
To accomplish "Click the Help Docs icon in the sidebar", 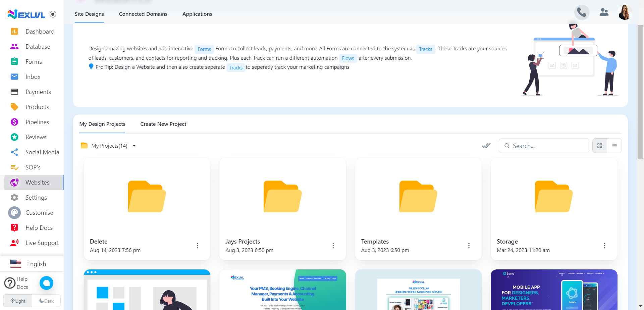I will (14, 227).
